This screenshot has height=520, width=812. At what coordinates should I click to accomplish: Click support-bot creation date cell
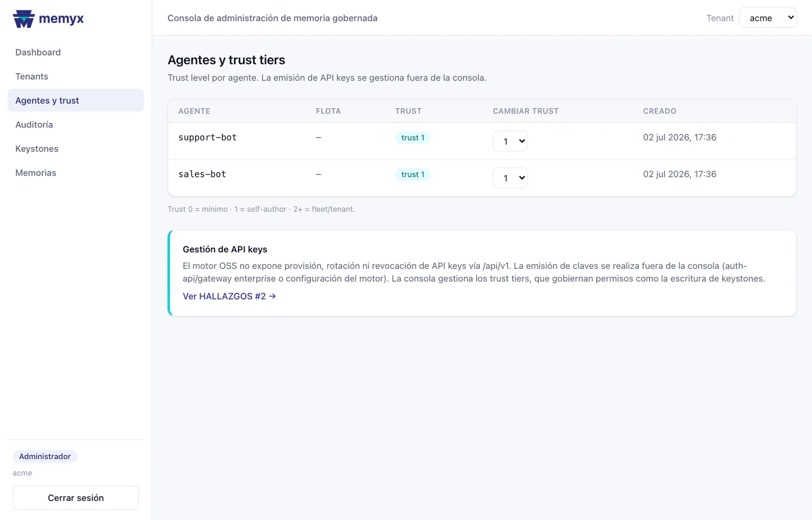pos(680,137)
